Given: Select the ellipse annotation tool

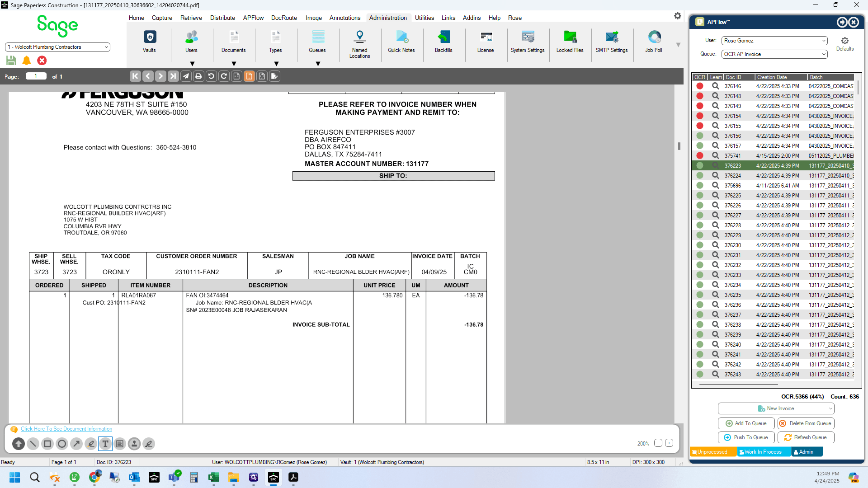Looking at the screenshot, I should [62, 444].
